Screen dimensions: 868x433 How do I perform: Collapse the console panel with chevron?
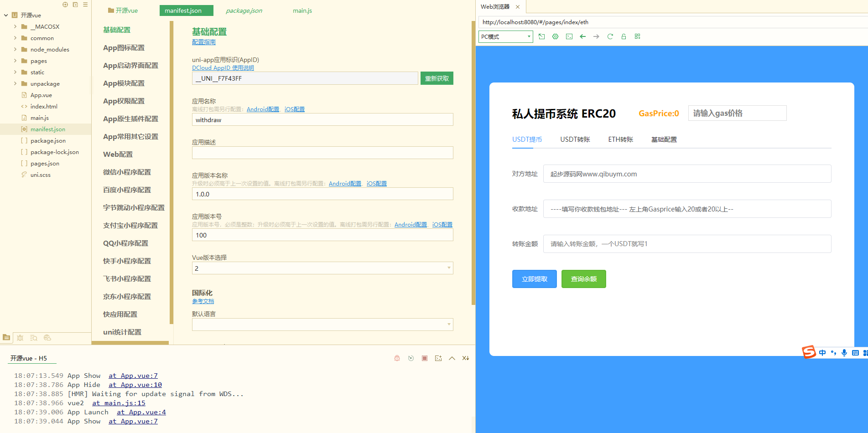coord(452,358)
